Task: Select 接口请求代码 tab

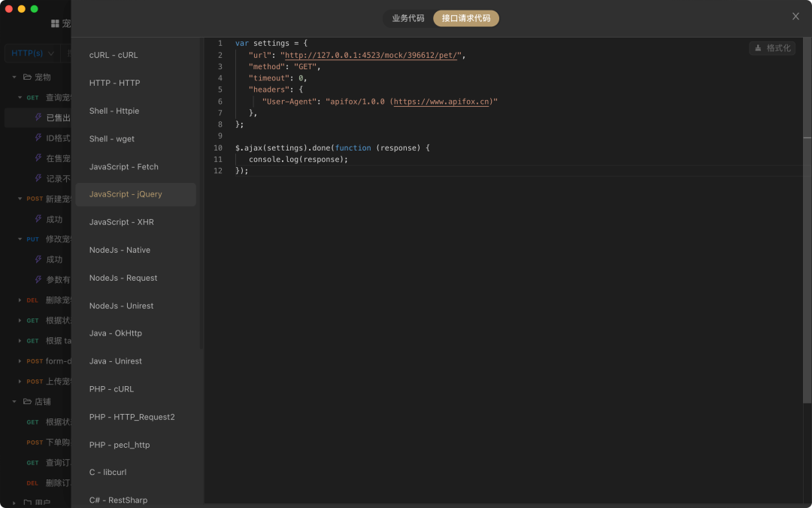Action: point(466,19)
